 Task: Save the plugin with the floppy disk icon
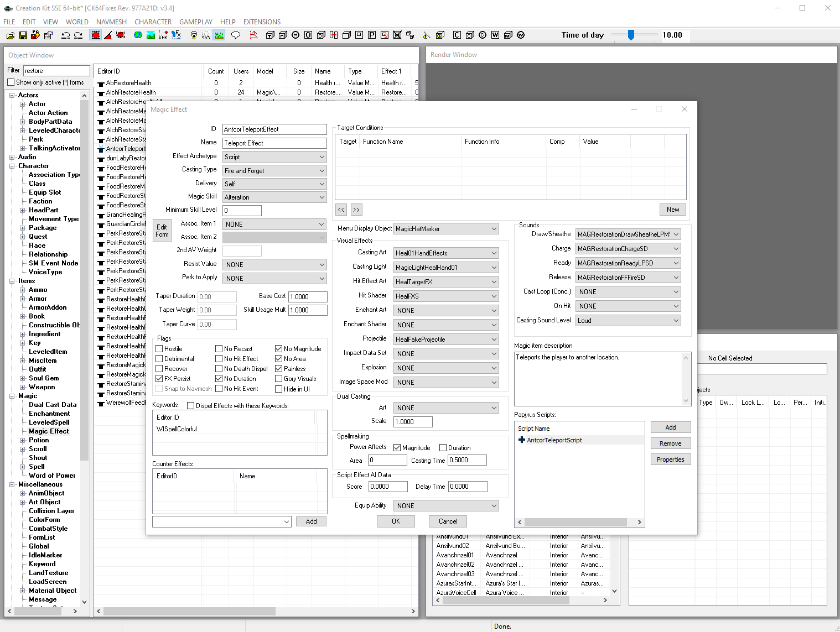(23, 35)
